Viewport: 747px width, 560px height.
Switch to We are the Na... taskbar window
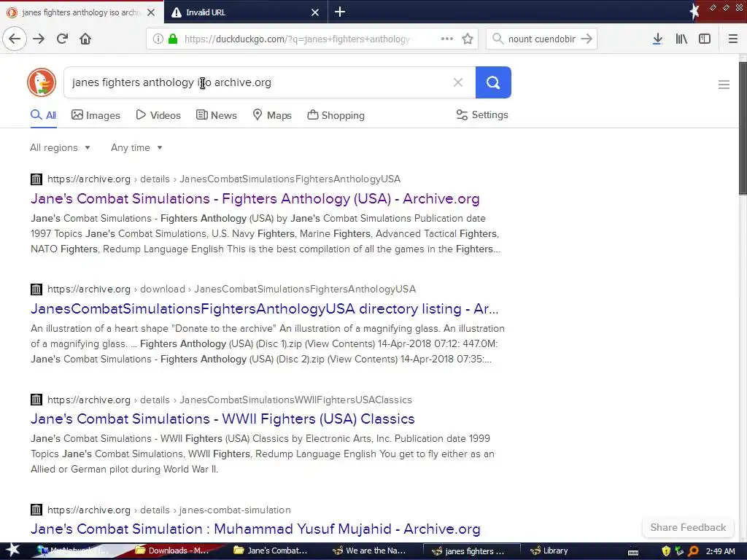pyautogui.click(x=370, y=551)
